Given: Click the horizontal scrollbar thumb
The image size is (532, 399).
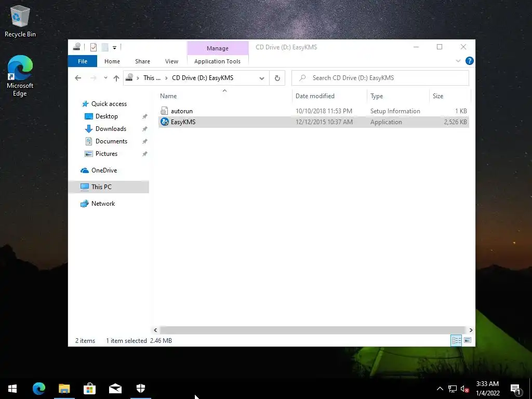Looking at the screenshot, I should pyautogui.click(x=312, y=330).
